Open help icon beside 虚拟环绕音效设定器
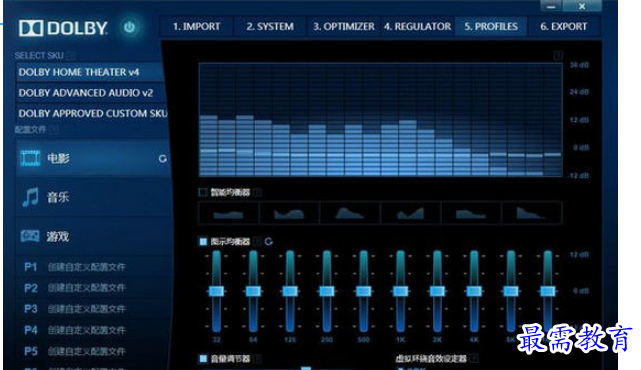Viewport: 641px width, 370px height. 473,359
